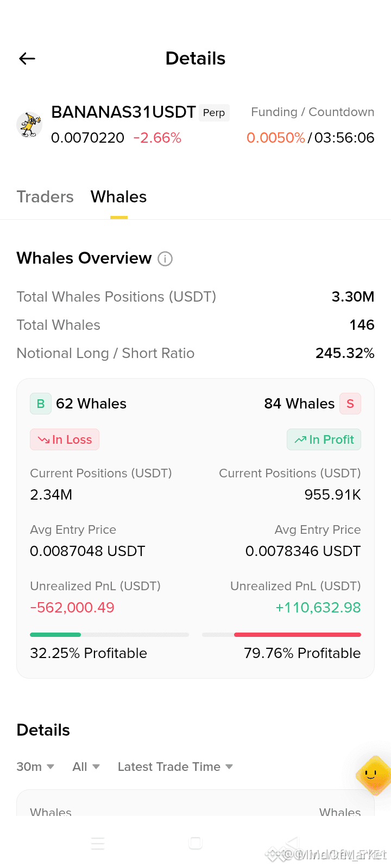Tap the BANANAS31 coin logo
Screen dimensions: 391x868
point(30,125)
